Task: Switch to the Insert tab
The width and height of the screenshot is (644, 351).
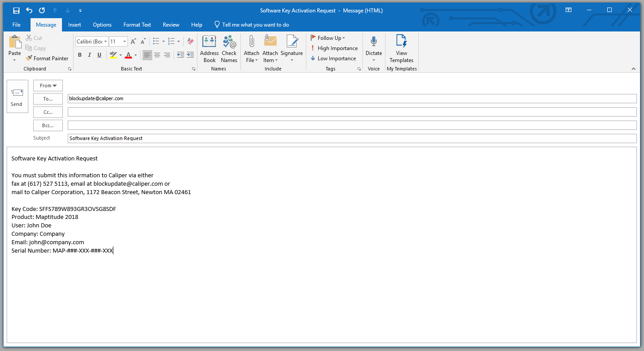Action: (74, 25)
